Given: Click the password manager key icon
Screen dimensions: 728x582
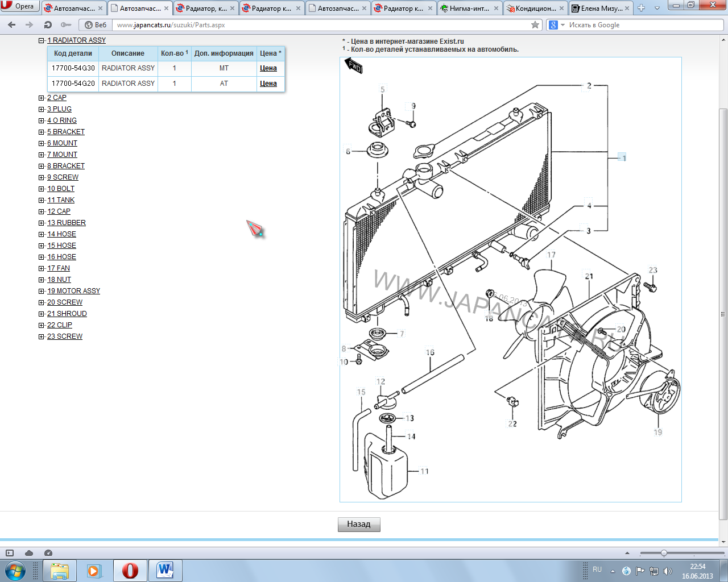Looking at the screenshot, I should coord(66,25).
